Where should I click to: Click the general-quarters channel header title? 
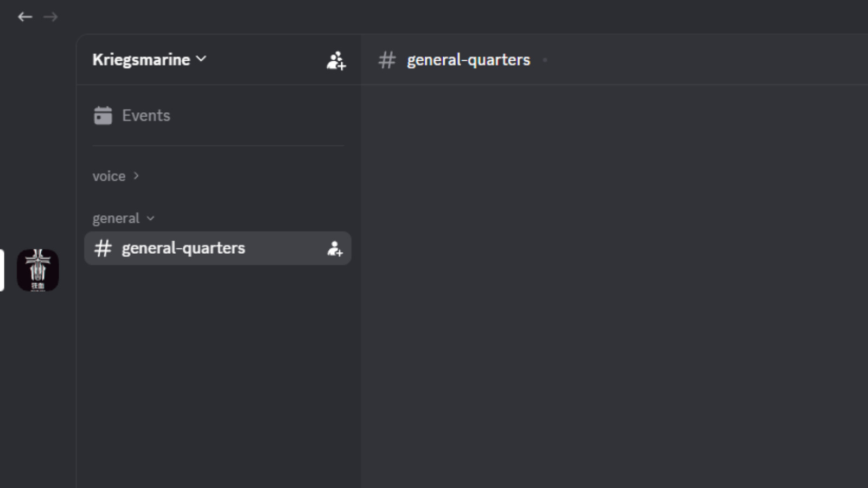click(469, 60)
